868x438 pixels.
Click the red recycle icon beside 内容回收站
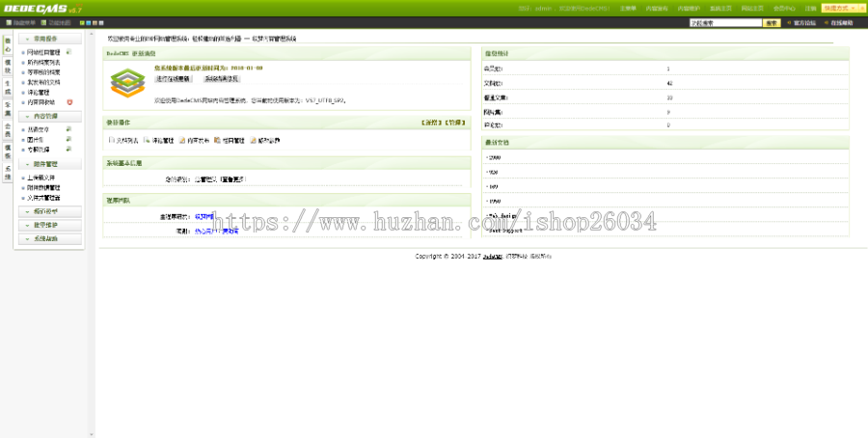coord(69,102)
